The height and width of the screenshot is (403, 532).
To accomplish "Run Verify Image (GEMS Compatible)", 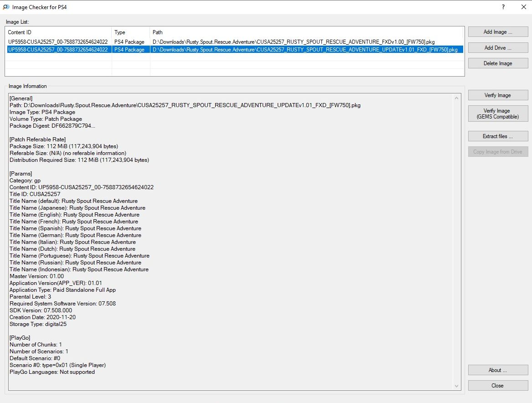I will tap(498, 114).
